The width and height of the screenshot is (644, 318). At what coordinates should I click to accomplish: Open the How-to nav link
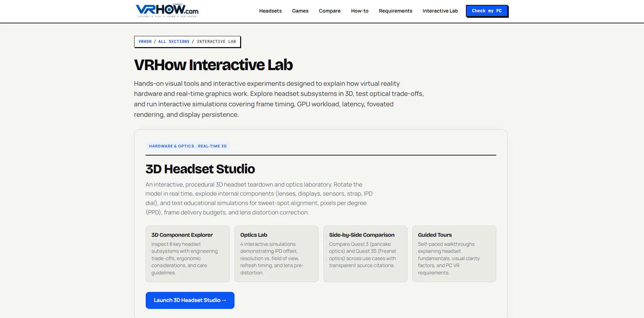pyautogui.click(x=360, y=11)
